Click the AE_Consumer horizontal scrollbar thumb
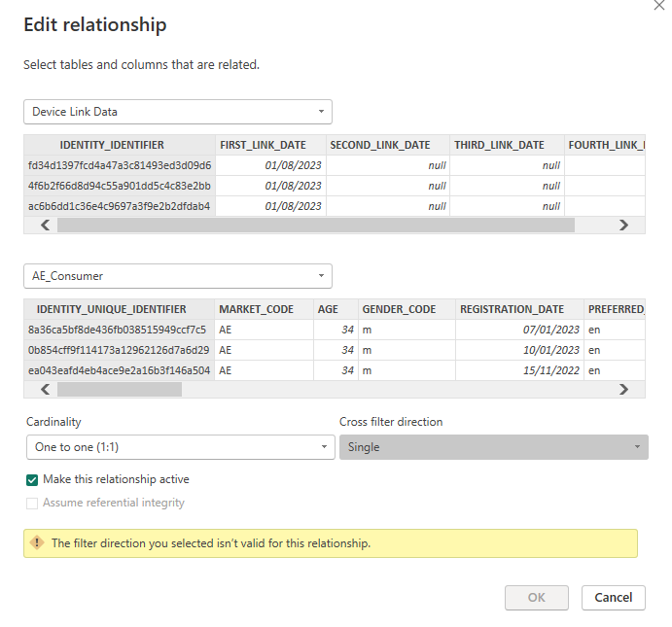Viewport: 672px width, 627px height. pyautogui.click(x=120, y=389)
